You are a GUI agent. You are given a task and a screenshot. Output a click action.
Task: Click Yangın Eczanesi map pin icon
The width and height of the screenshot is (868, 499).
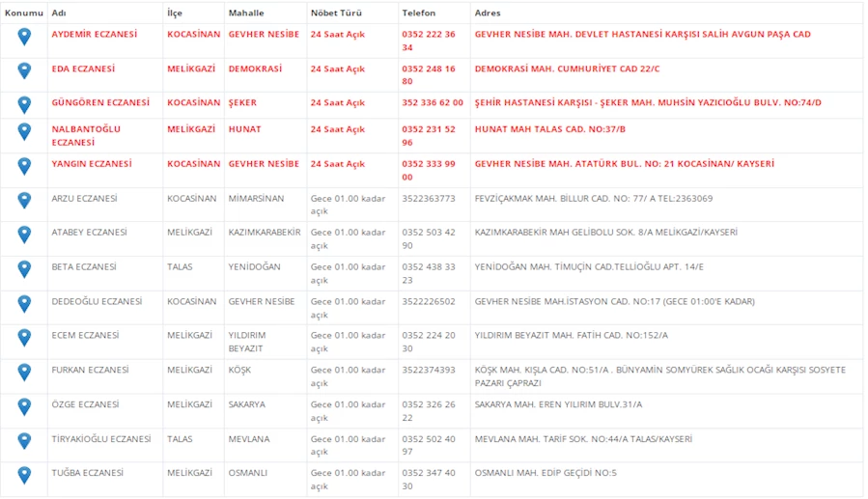(24, 166)
